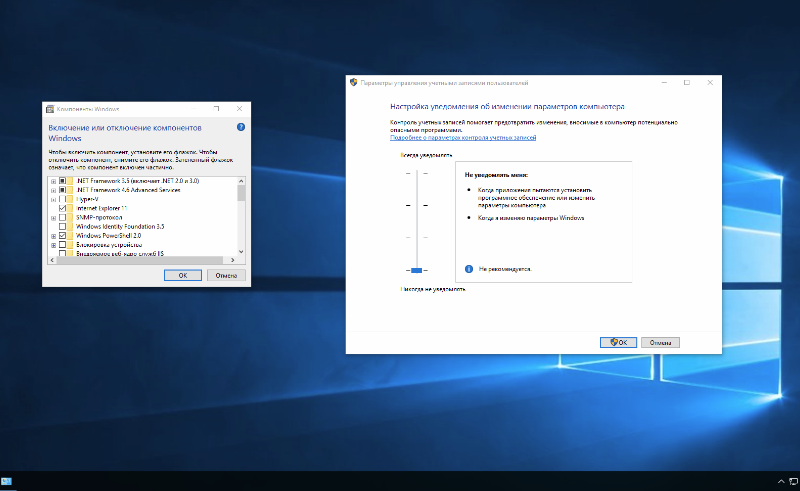This screenshot has width=800, height=491.
Task: Minimize the UAC settings window
Action: pyautogui.click(x=664, y=83)
